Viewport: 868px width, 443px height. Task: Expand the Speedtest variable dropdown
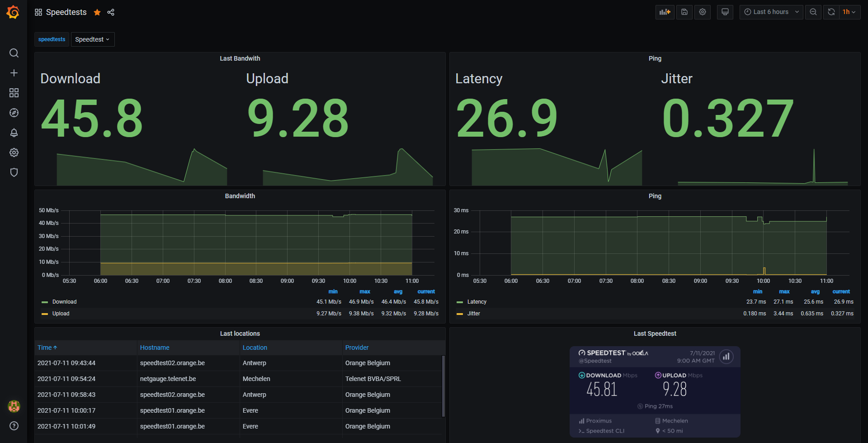(x=93, y=39)
